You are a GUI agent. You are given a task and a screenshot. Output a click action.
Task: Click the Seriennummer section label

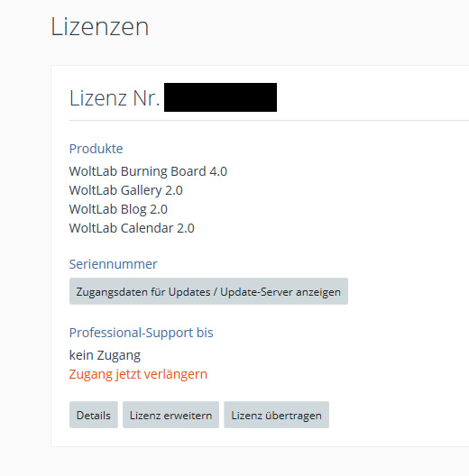114,264
